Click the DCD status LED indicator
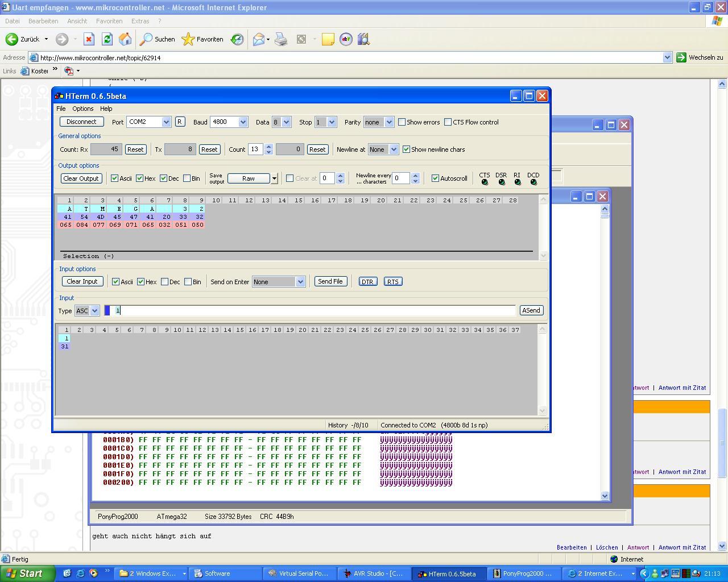Image resolution: width=728 pixels, height=582 pixels. tap(533, 182)
